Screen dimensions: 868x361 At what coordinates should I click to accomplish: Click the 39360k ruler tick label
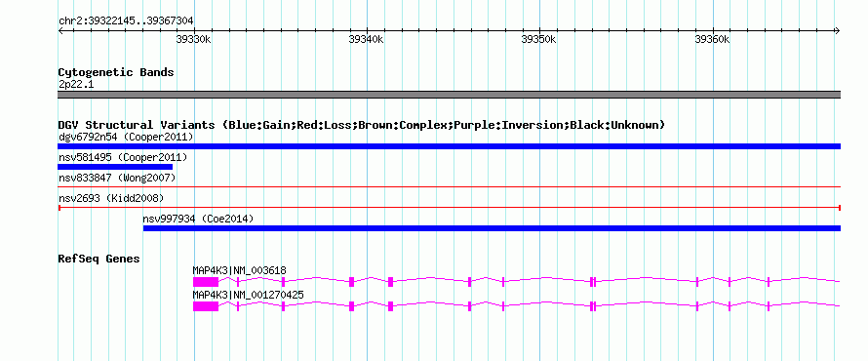coord(713,39)
